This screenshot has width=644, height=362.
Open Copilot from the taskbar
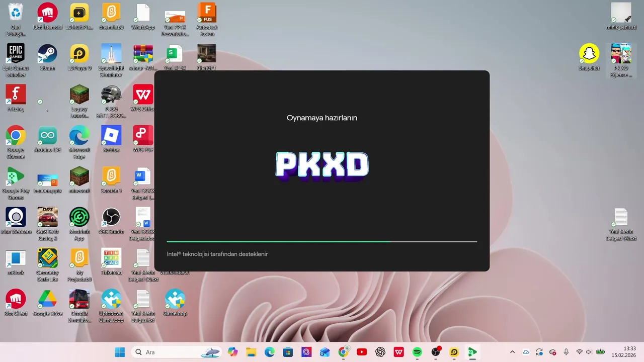(232, 352)
